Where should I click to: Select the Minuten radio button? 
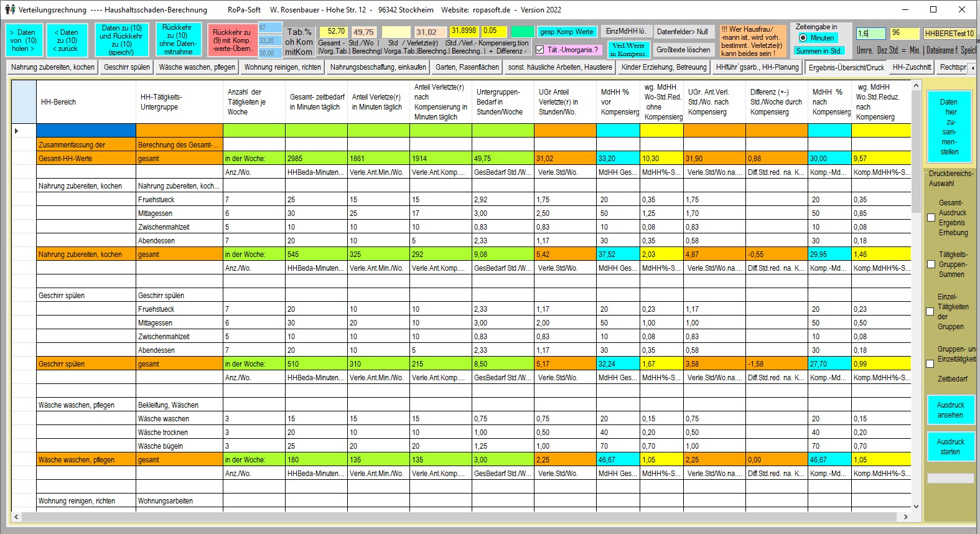click(803, 38)
